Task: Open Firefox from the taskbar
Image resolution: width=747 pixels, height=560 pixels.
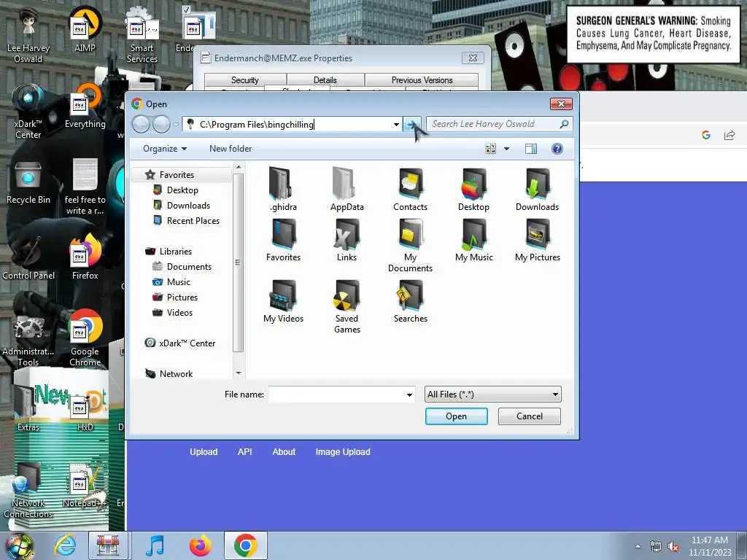Action: coord(200,545)
